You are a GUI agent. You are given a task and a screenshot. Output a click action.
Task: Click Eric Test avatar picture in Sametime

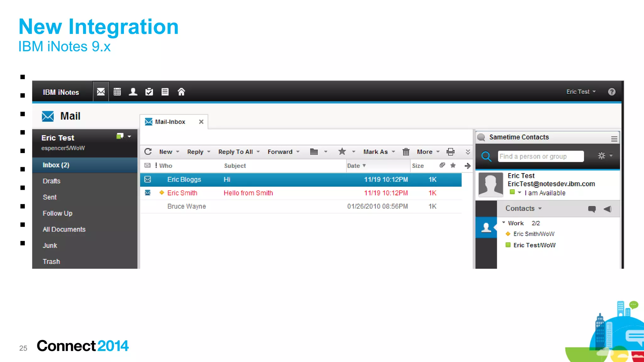coord(491,185)
